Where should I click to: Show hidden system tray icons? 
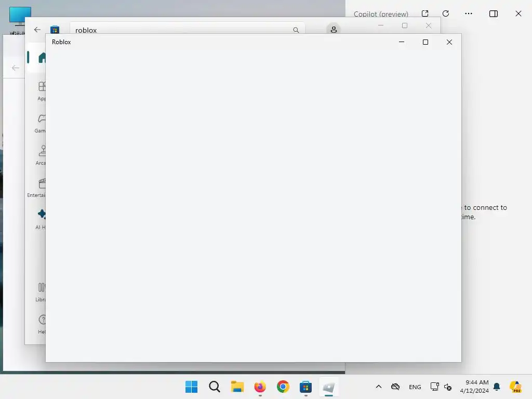(x=379, y=387)
